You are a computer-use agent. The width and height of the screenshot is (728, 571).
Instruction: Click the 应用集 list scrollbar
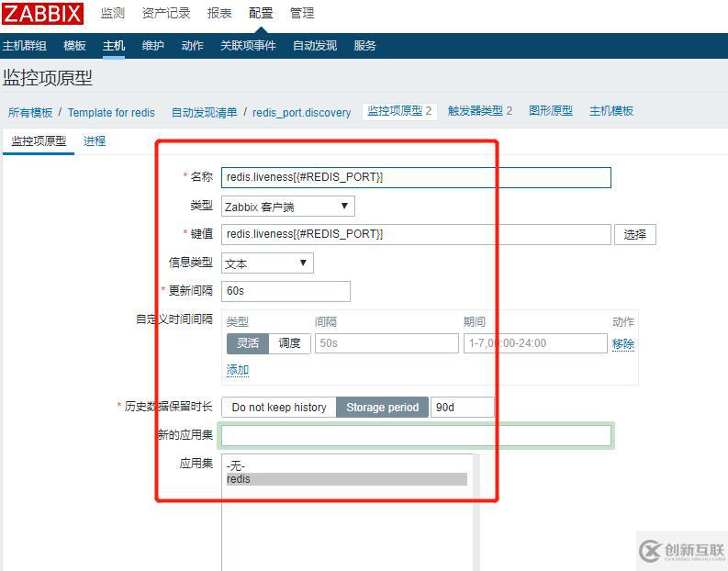476,512
